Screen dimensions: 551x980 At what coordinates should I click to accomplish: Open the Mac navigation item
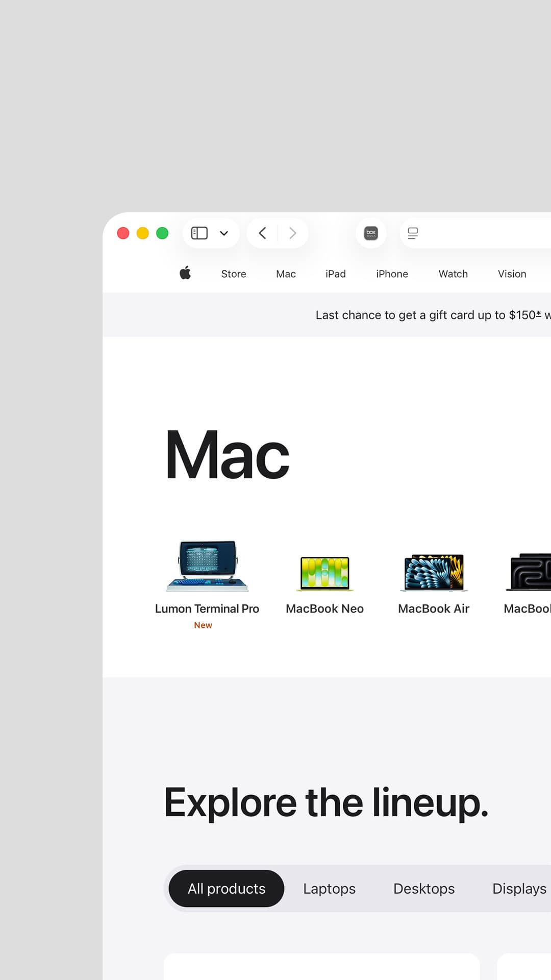tap(286, 274)
